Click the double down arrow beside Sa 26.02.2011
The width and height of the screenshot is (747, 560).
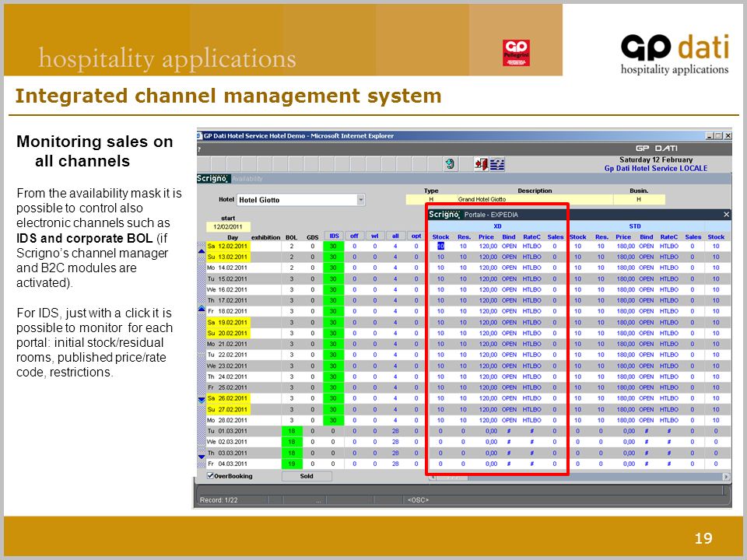[202, 400]
